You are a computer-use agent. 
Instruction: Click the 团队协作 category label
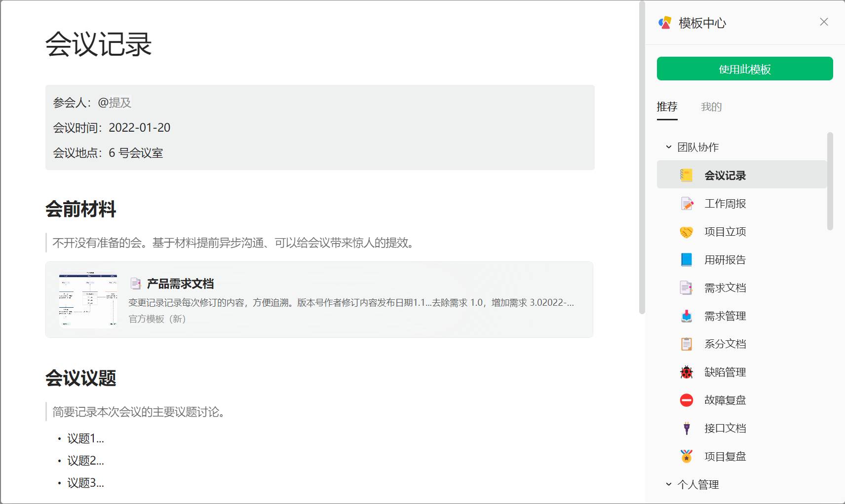(698, 147)
